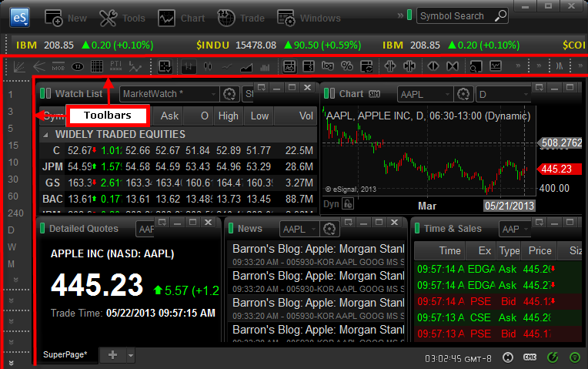The width and height of the screenshot is (588, 369).
Task: Select the TJ ellipse tool
Action: (x=78, y=67)
